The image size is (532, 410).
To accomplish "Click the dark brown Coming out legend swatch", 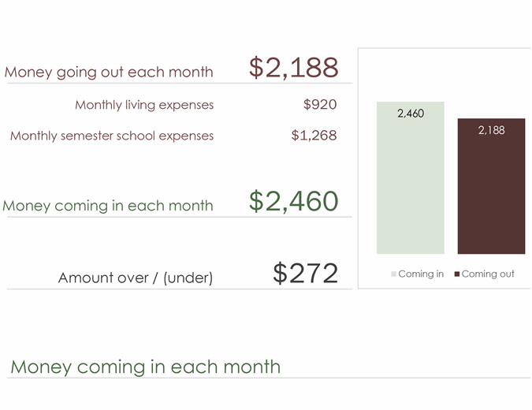I will coord(457,274).
